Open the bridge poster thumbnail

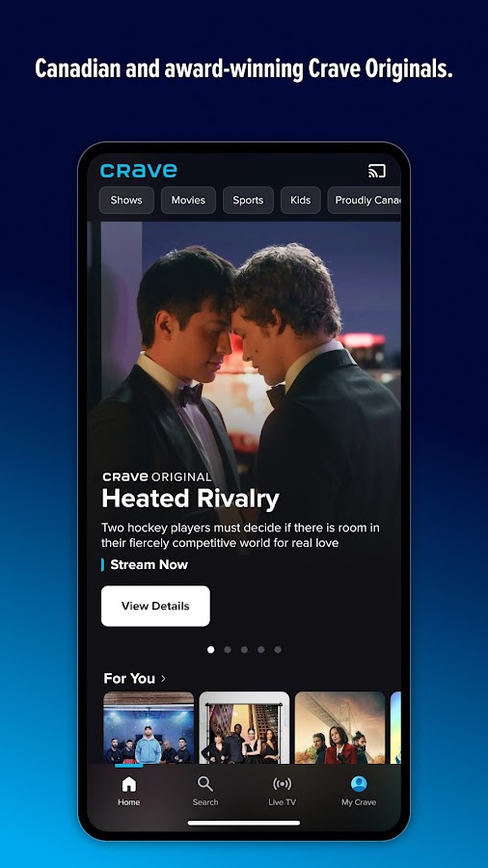click(339, 727)
